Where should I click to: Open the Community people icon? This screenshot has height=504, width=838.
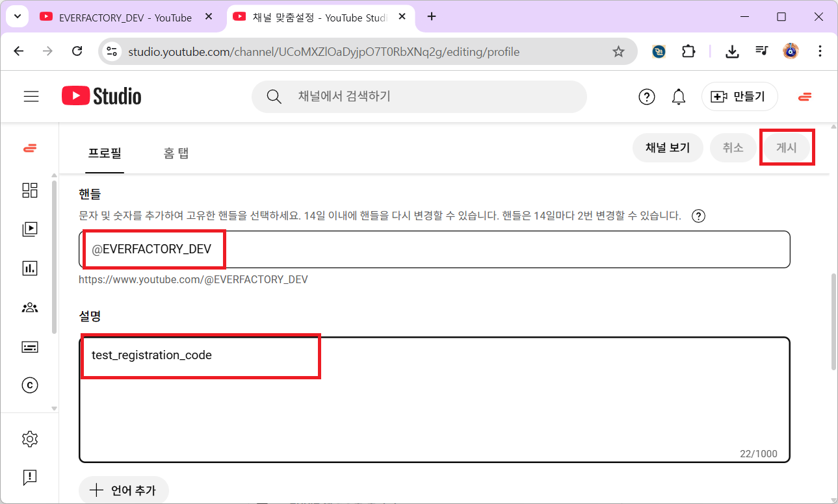click(x=30, y=308)
